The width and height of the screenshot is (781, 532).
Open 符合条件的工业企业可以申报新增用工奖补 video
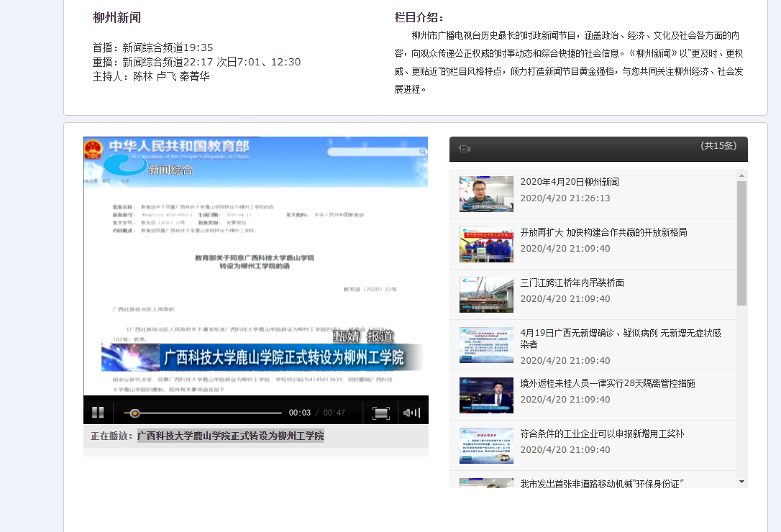pos(602,434)
